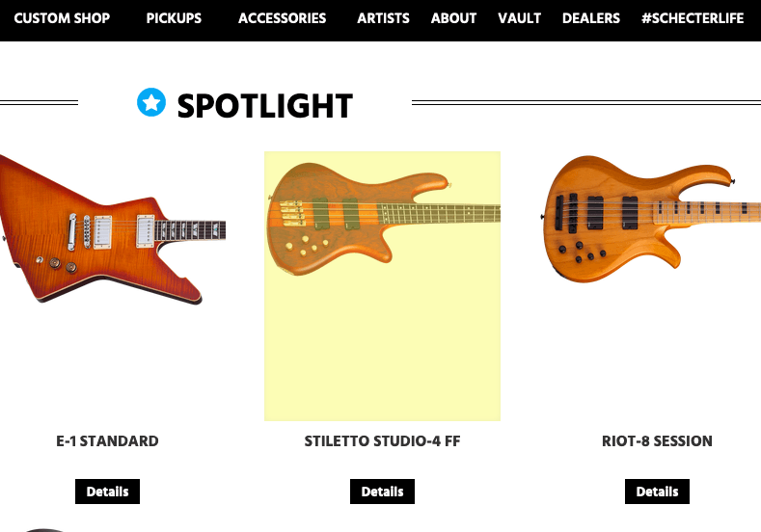Open Details for Stiletto Studio-4 FF
The image size is (761, 532).
[383, 492]
